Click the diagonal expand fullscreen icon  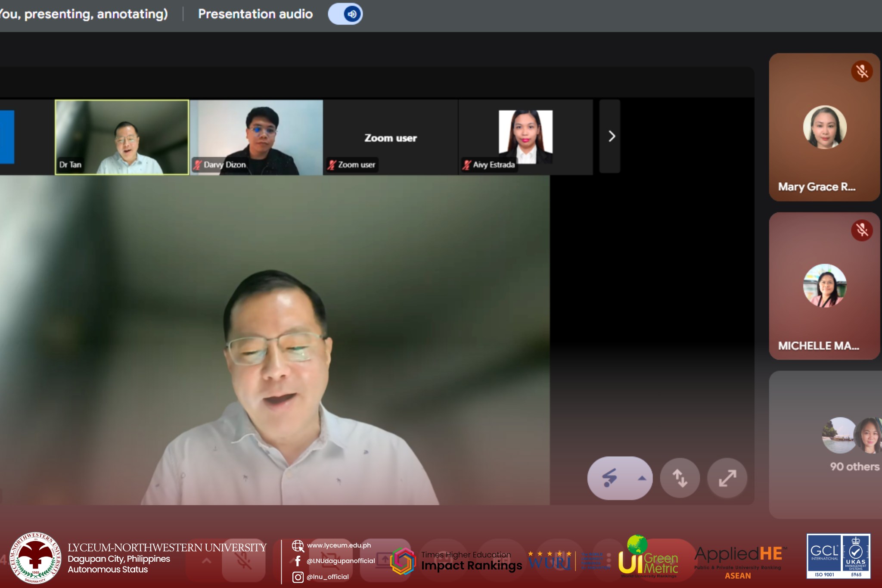(727, 478)
